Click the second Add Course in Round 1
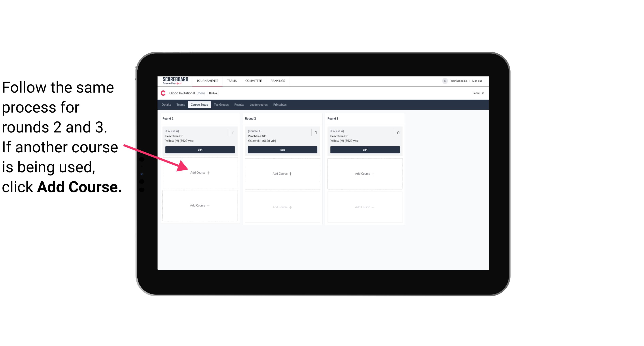644x346 pixels. pos(200,205)
